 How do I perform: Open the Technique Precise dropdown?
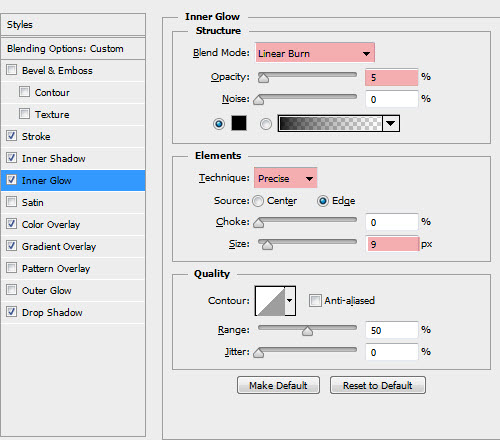(x=285, y=178)
